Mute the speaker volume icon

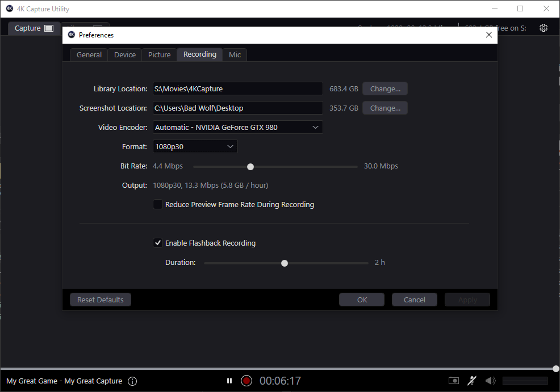[x=490, y=381]
